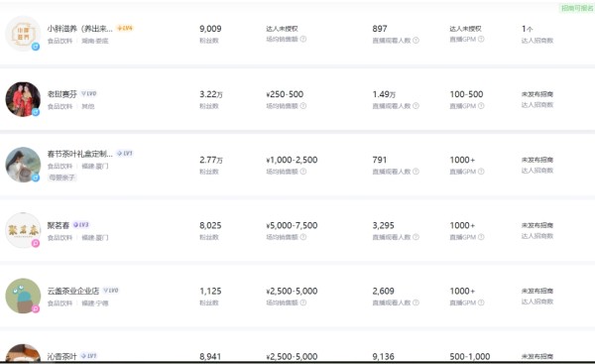This screenshot has width=595, height=364.
Task: Click the blue platform badge on 老甜赛芬 avatar
Action: tap(36, 112)
